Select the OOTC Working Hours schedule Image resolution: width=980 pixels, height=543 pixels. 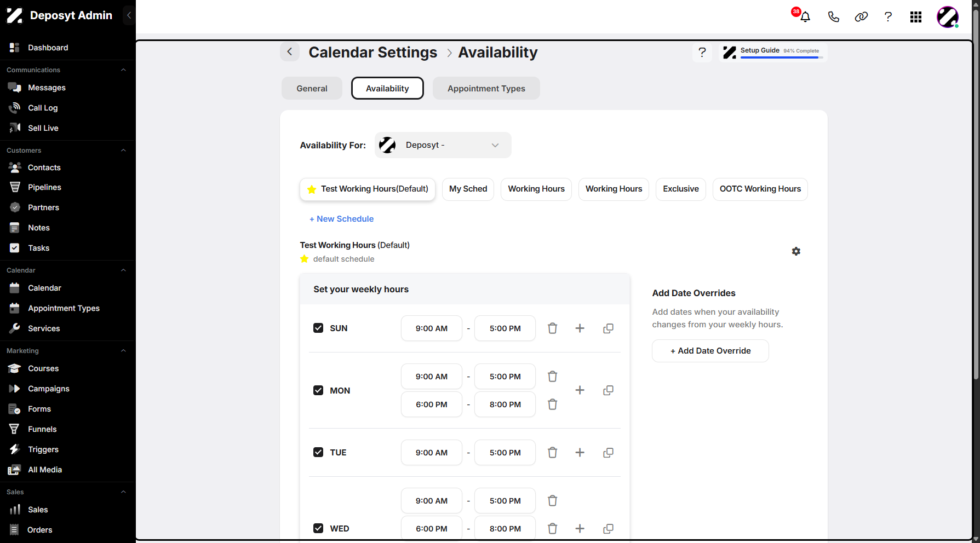[x=760, y=189]
